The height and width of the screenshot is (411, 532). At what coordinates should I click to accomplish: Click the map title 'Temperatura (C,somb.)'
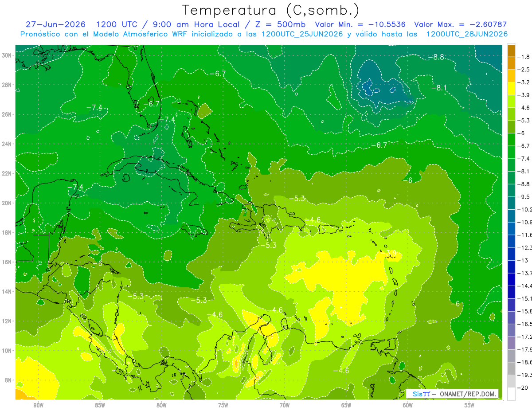[x=270, y=10]
